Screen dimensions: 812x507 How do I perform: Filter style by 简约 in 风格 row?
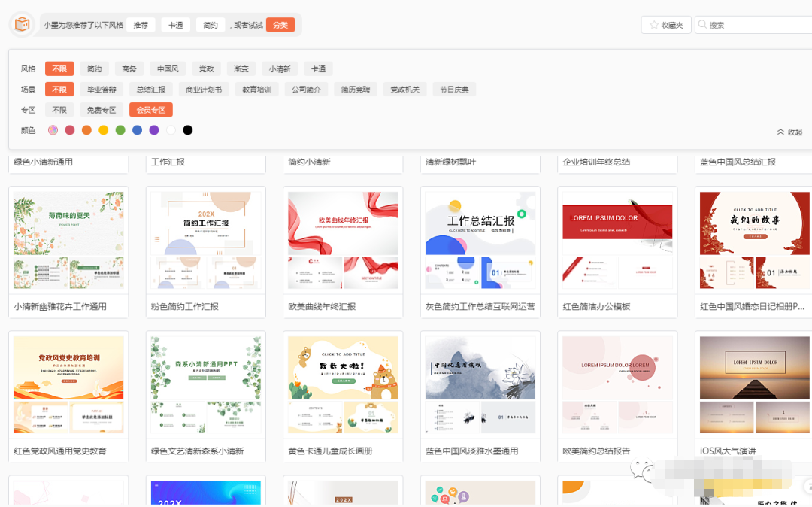(x=94, y=69)
